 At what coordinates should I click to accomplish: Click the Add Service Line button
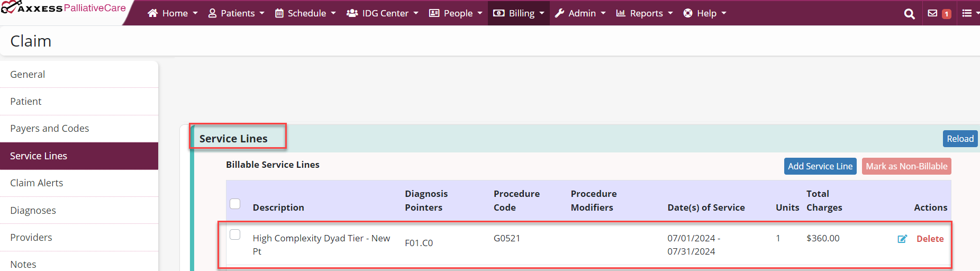(820, 166)
